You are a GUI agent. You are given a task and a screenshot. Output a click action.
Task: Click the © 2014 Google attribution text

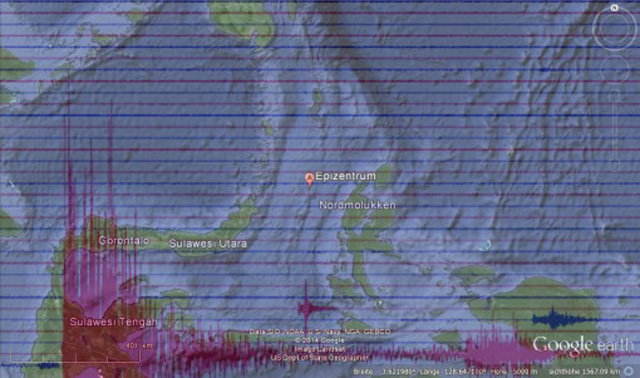tap(320, 340)
